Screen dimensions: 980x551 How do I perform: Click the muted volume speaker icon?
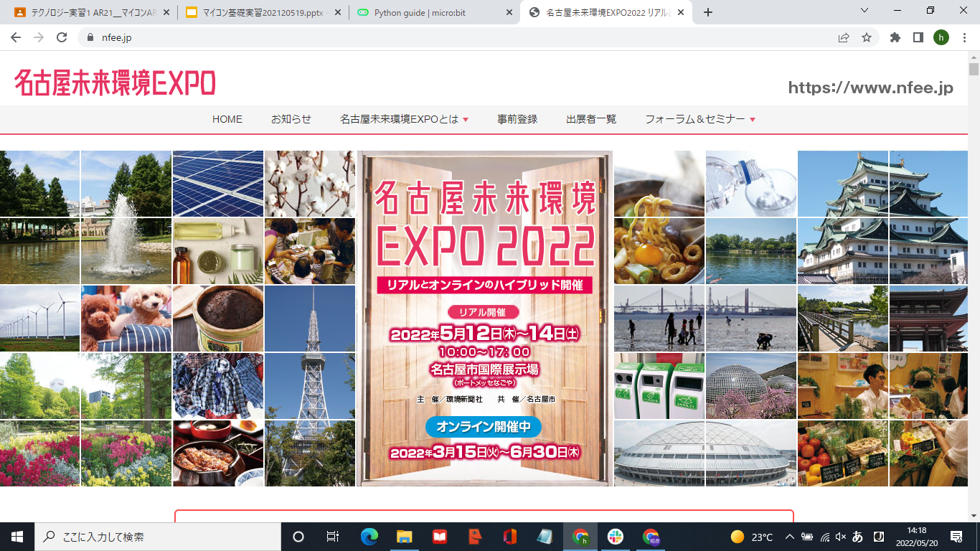coord(841,537)
